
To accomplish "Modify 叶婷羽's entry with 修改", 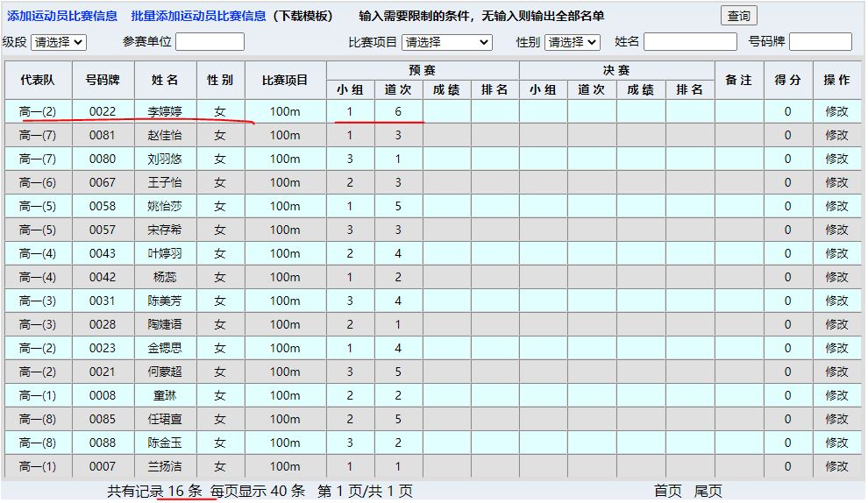I will [x=836, y=253].
